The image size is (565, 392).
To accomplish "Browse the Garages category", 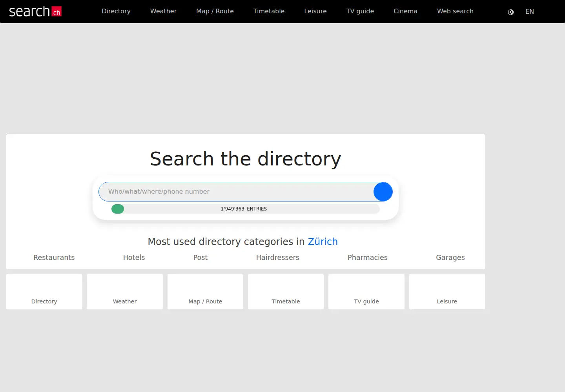I will point(450,258).
